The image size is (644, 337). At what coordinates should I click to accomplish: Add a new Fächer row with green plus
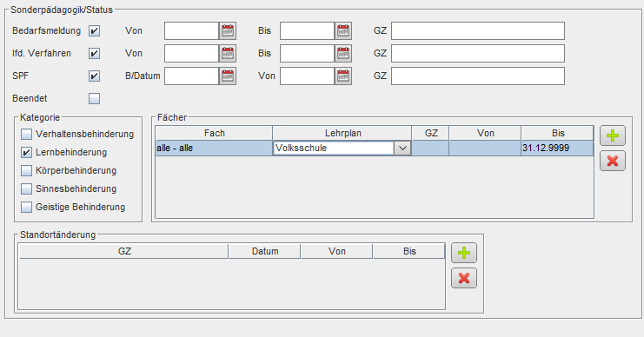(613, 135)
